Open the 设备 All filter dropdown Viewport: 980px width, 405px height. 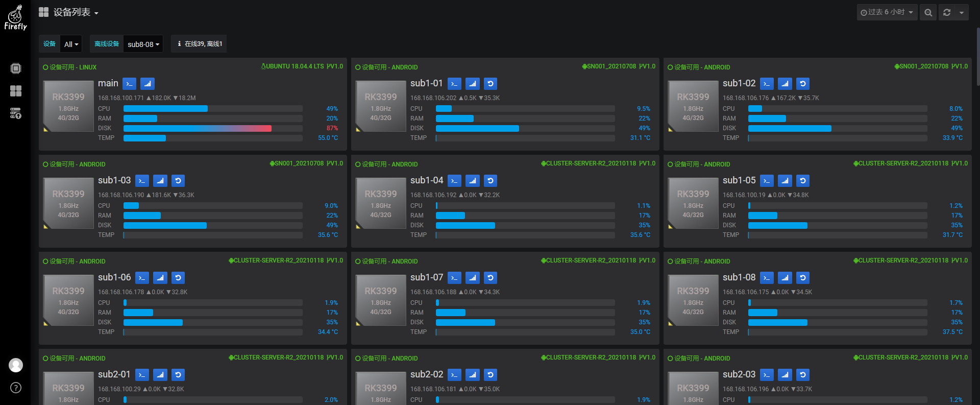tap(71, 44)
